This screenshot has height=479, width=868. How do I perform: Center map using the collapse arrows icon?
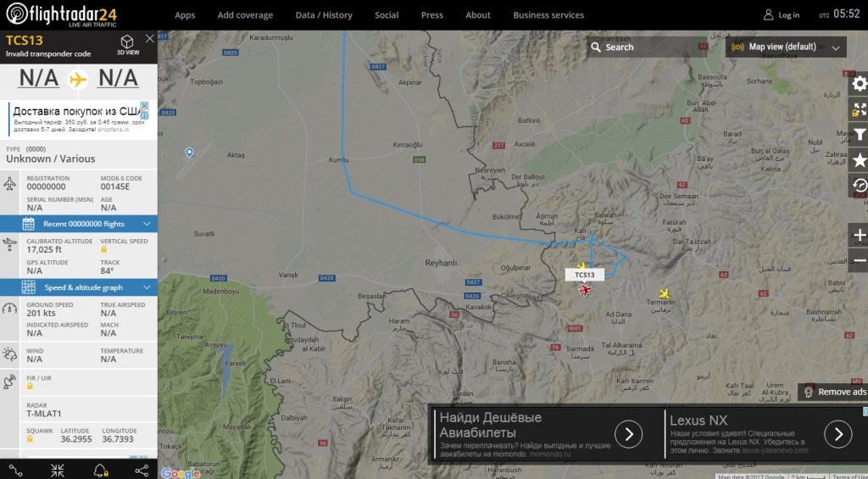(58, 471)
